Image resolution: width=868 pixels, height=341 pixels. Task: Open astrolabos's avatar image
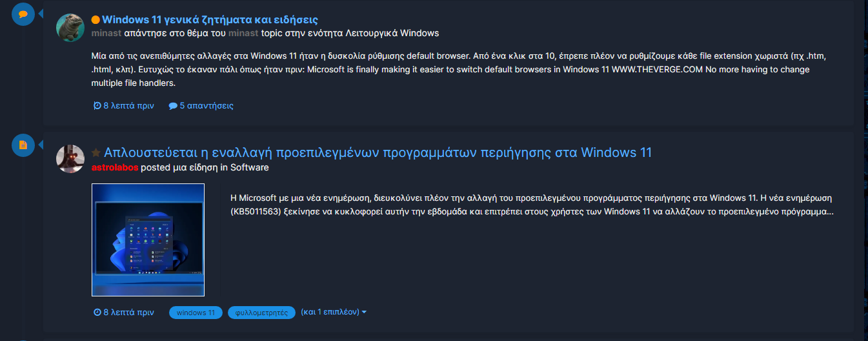pos(70,159)
